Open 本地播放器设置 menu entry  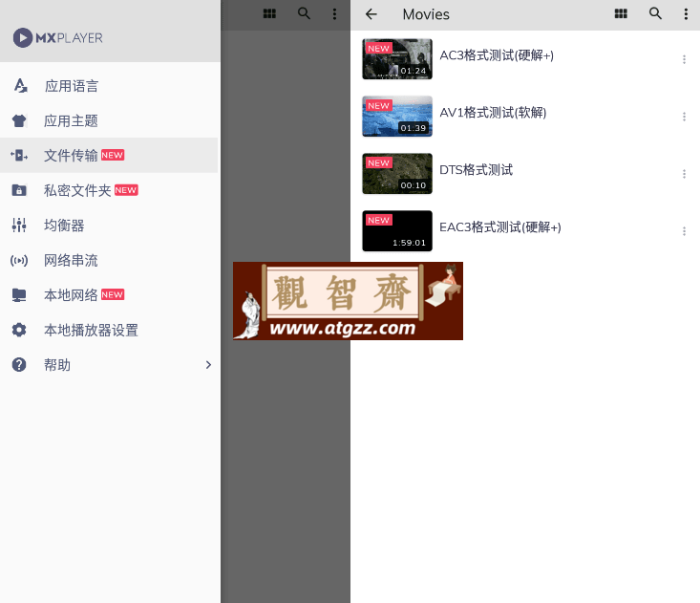pos(109,330)
